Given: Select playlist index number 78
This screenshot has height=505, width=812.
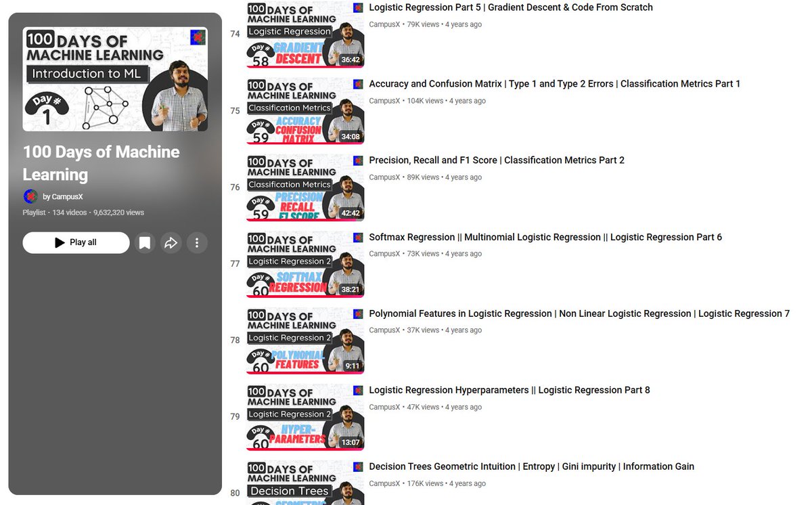Looking at the screenshot, I should point(235,341).
